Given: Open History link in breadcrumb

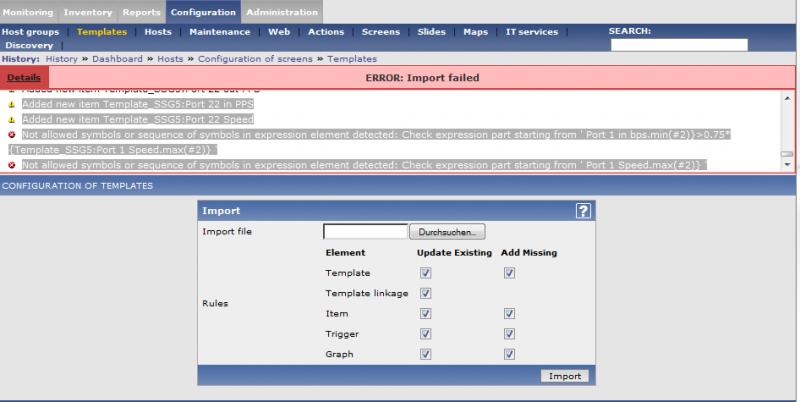Looking at the screenshot, I should click(x=62, y=59).
